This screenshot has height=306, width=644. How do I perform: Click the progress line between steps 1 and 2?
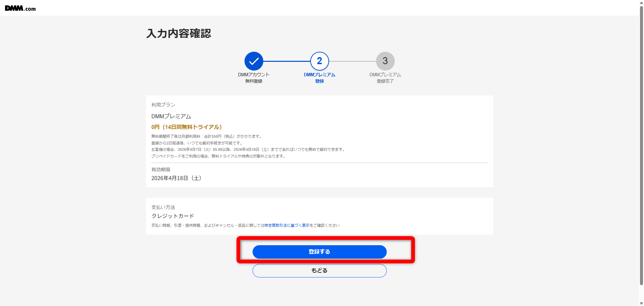tap(287, 61)
